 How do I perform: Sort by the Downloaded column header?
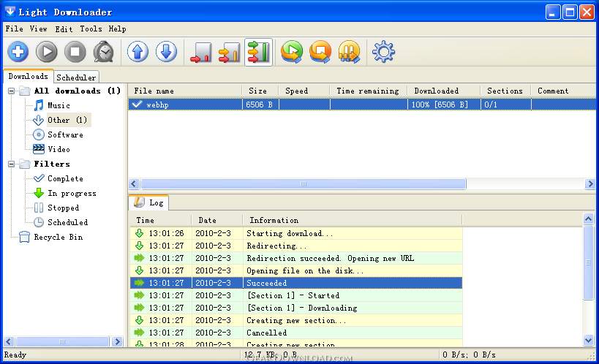[443, 91]
